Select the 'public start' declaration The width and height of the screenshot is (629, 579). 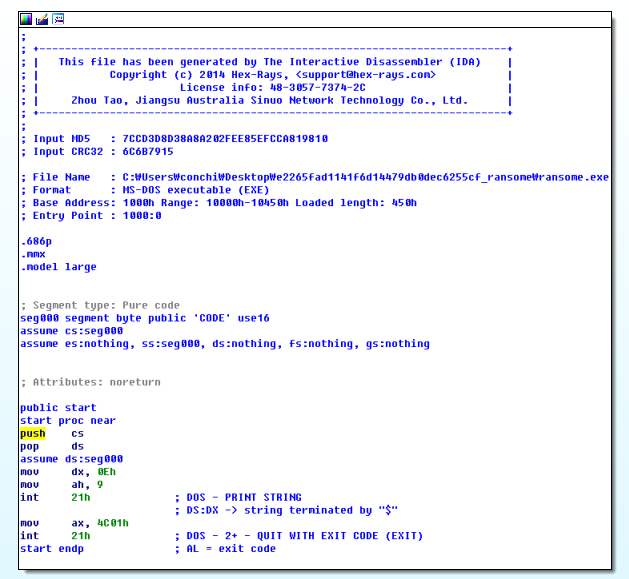pyautogui.click(x=57, y=408)
